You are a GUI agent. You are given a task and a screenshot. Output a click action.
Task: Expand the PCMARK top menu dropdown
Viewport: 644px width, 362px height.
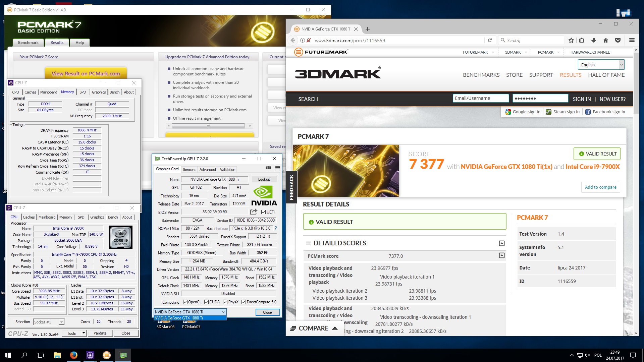pyautogui.click(x=558, y=52)
